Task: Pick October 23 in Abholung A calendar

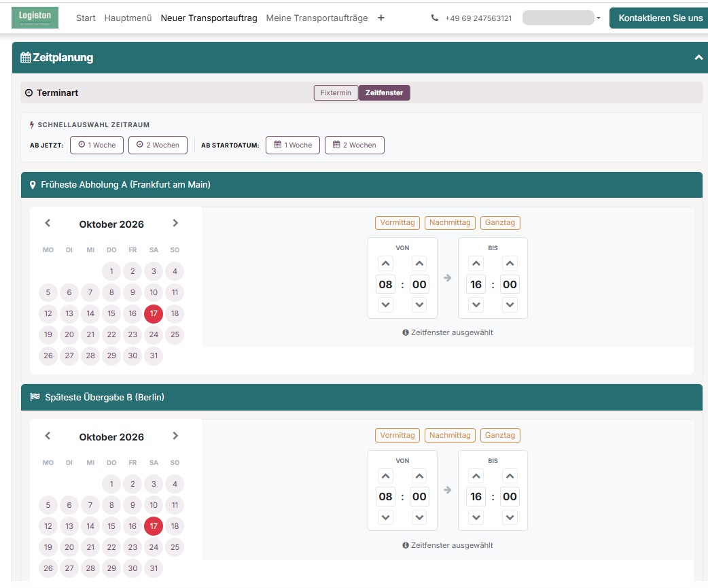Action: pyautogui.click(x=132, y=334)
